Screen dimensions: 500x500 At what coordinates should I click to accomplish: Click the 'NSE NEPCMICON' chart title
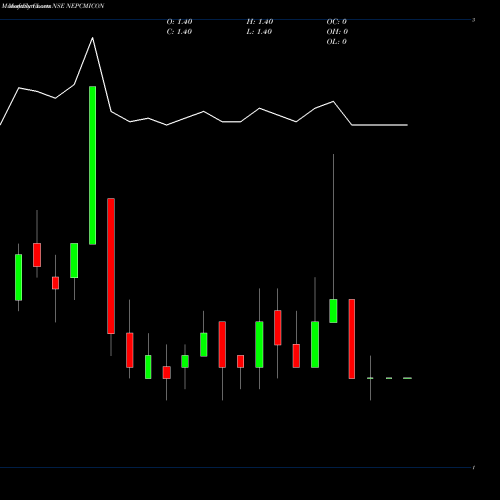pos(78,6)
